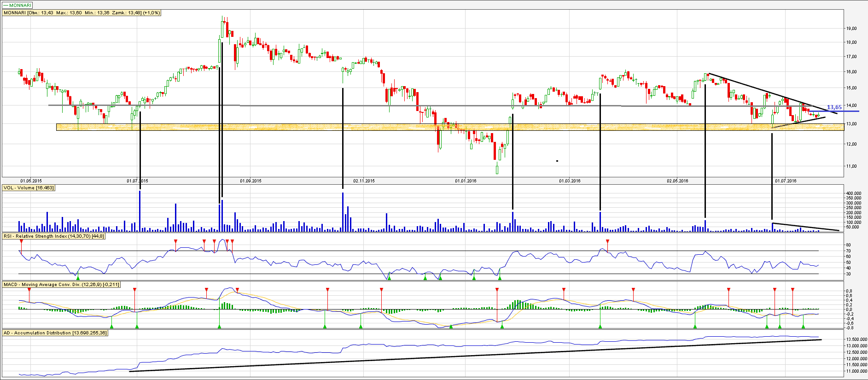Click the leftmost green RSI buy marker
This screenshot has height=380, width=868.
[x=78, y=278]
